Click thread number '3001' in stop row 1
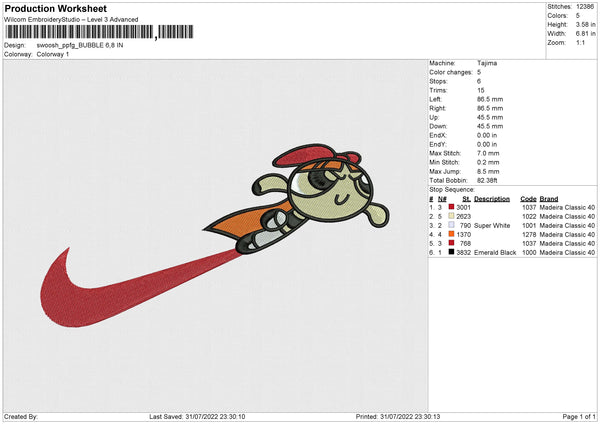Image resolution: width=600 pixels, height=424 pixels. [x=463, y=207]
